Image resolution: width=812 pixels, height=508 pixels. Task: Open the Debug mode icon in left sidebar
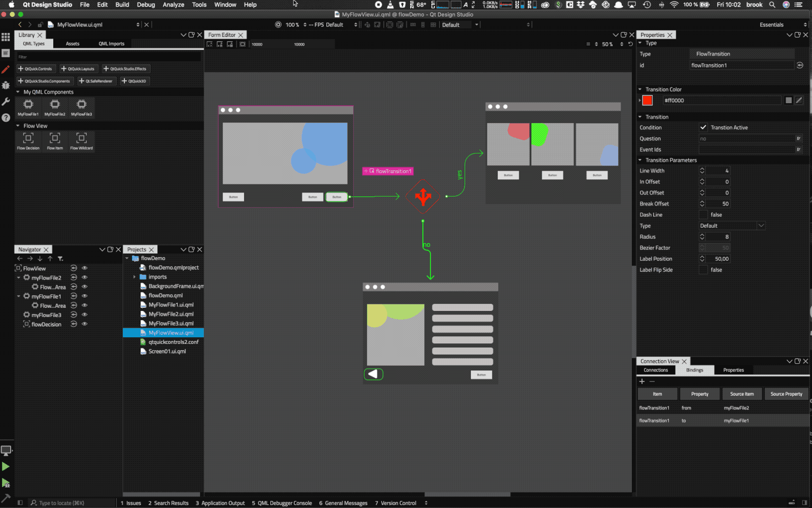tap(6, 85)
